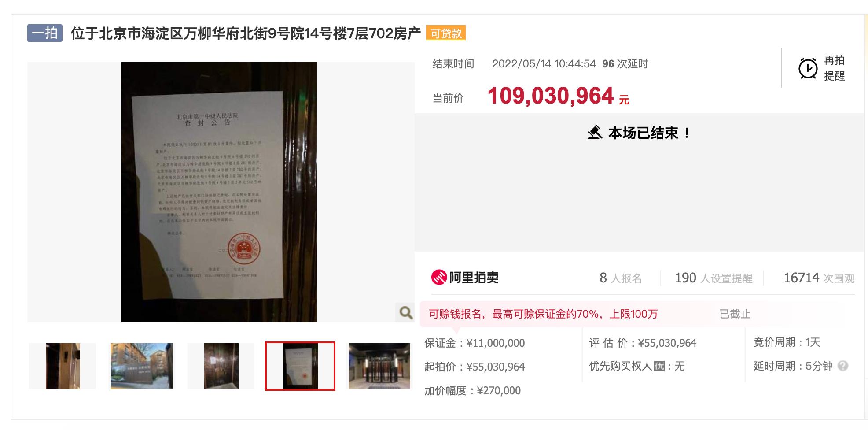Click the main court notice photo

tap(219, 192)
